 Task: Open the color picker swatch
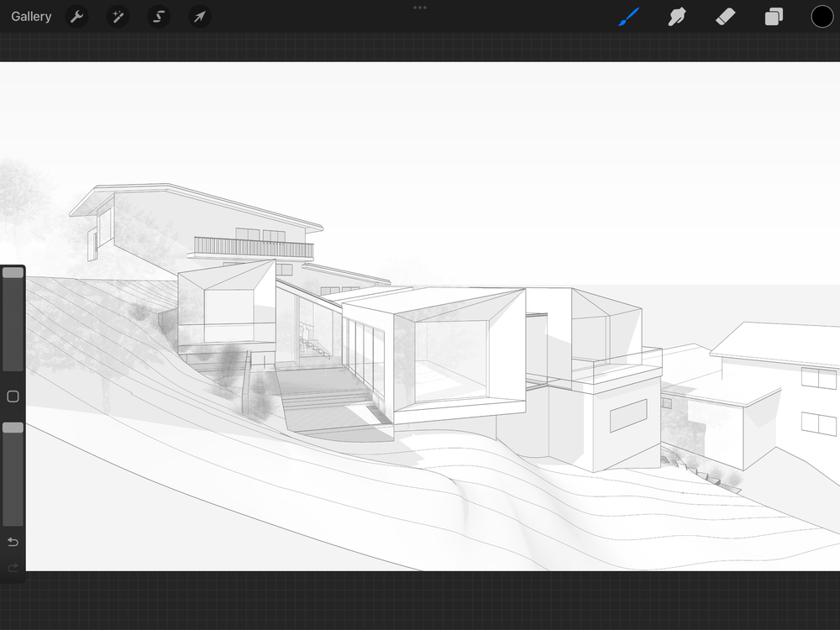click(822, 16)
